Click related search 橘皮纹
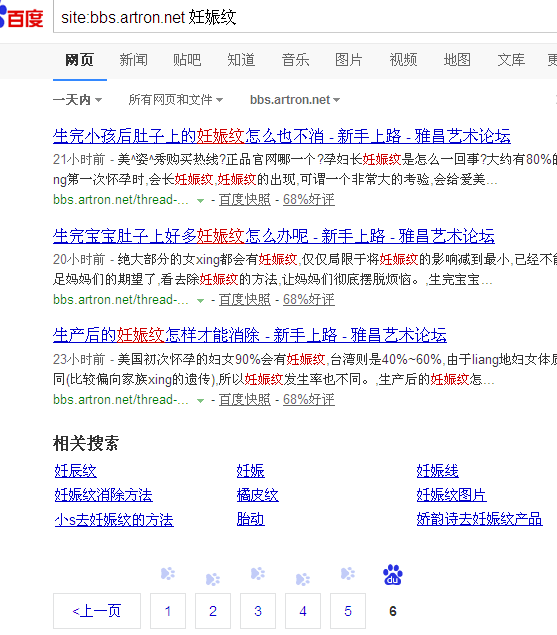The height and width of the screenshot is (635, 557). click(x=258, y=495)
